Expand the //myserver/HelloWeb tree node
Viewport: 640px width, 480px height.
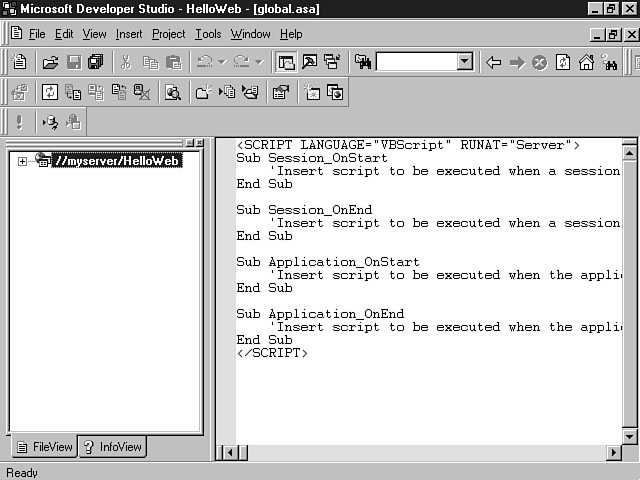coord(22,161)
